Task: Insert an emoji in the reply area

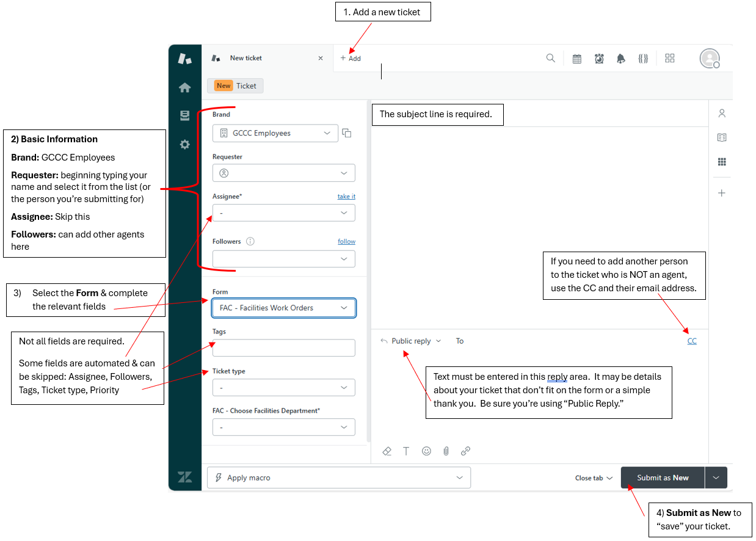Action: (426, 451)
